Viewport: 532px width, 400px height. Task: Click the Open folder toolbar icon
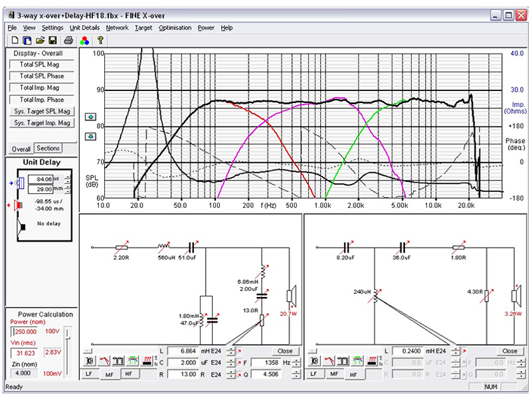pyautogui.click(x=40, y=40)
